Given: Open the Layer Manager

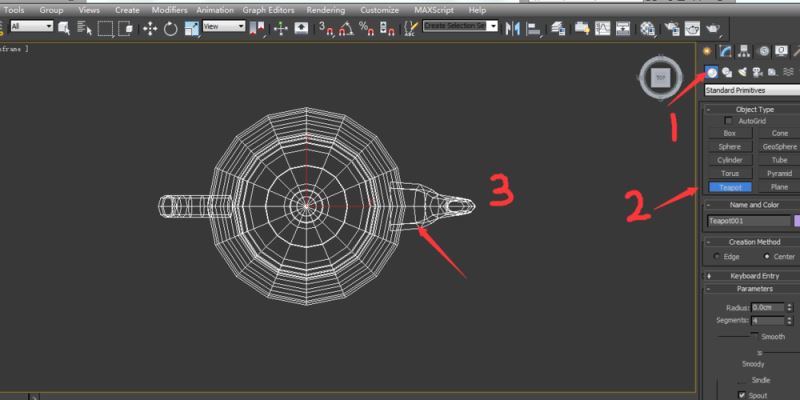Looking at the screenshot, I should [558, 28].
